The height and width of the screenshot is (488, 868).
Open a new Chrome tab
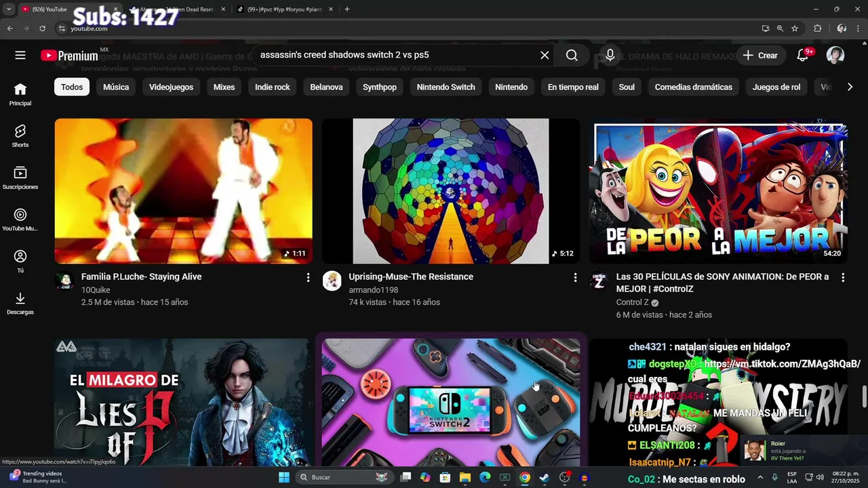(347, 9)
